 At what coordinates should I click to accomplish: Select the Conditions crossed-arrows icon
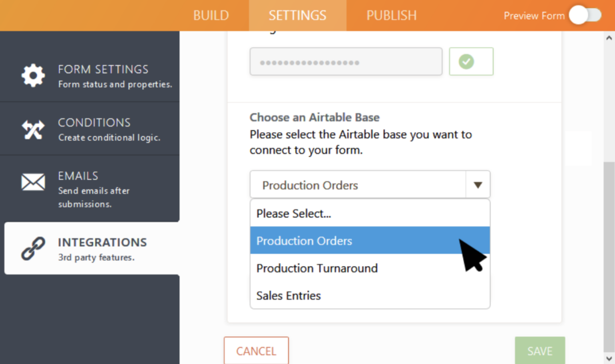tap(33, 129)
